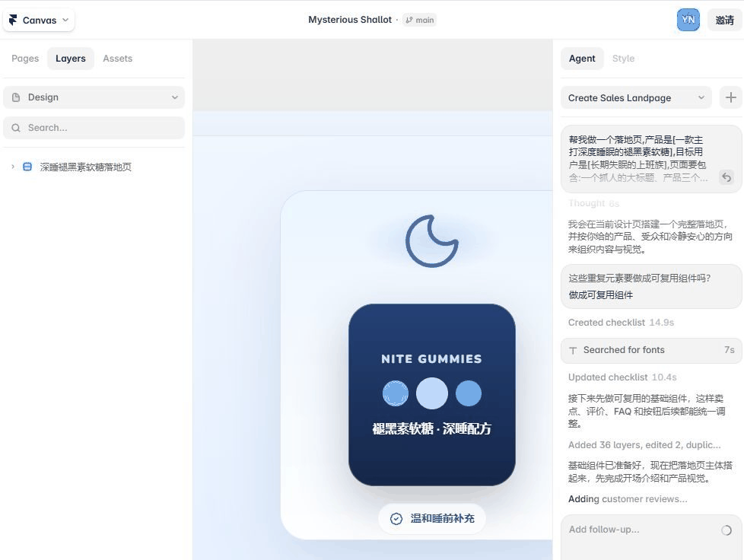
Task: Select the 温和睡前补充 badge text
Action: pos(442,519)
